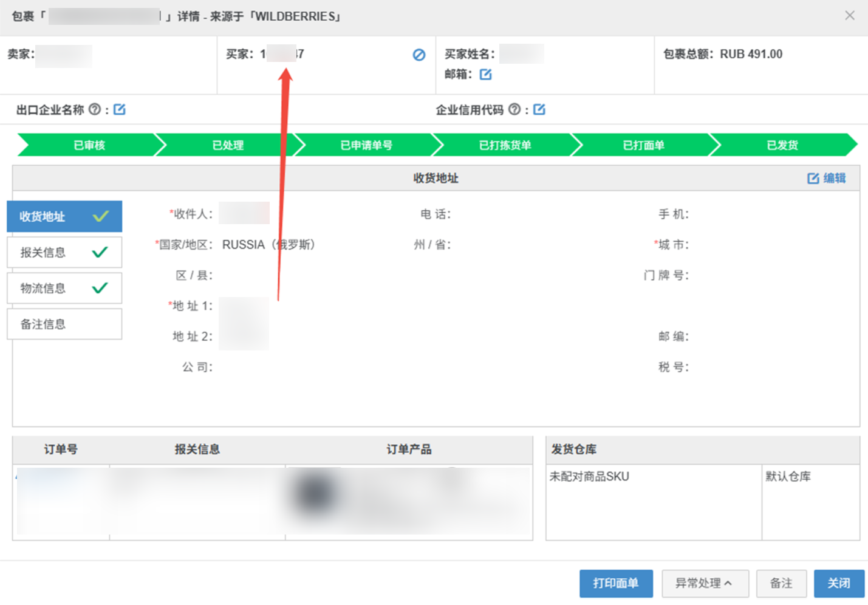Click the 已申请单号 progress step
868x605 pixels.
click(x=366, y=145)
